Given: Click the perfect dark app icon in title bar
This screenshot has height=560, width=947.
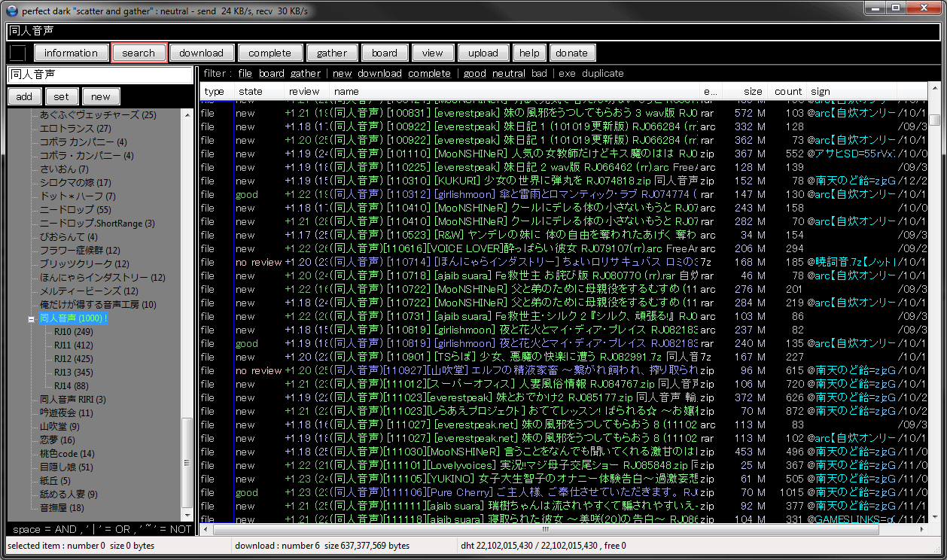Looking at the screenshot, I should pos(11,11).
